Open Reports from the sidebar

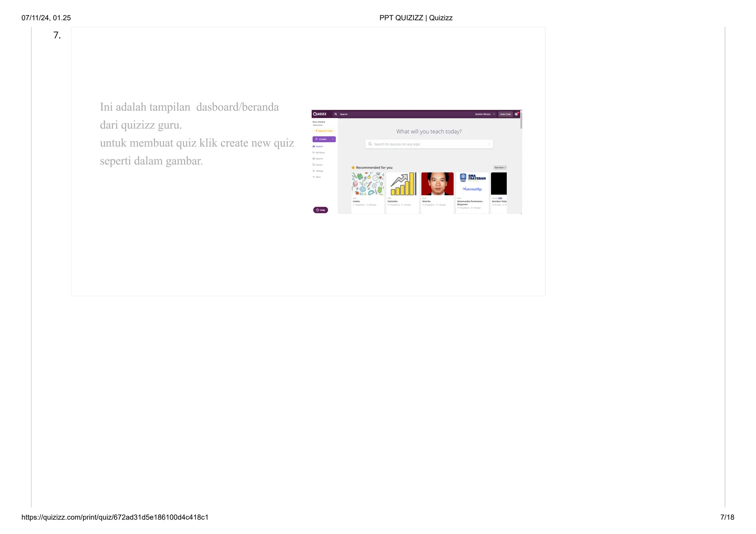click(318, 159)
